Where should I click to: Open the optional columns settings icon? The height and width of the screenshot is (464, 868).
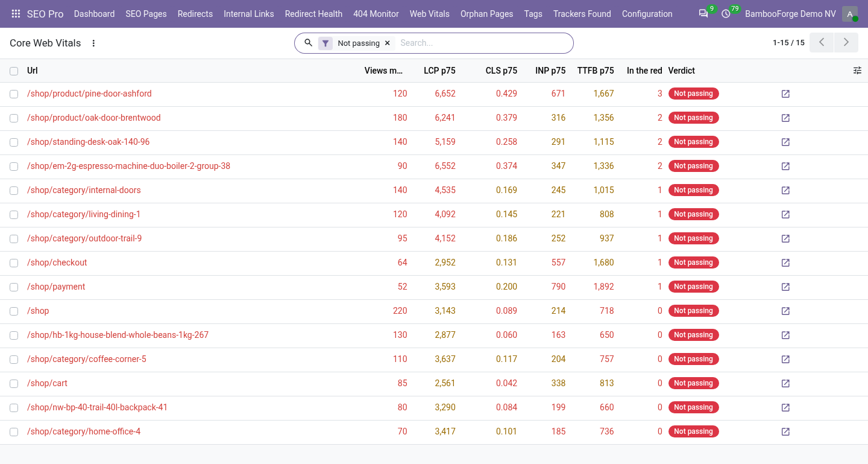pos(858,71)
